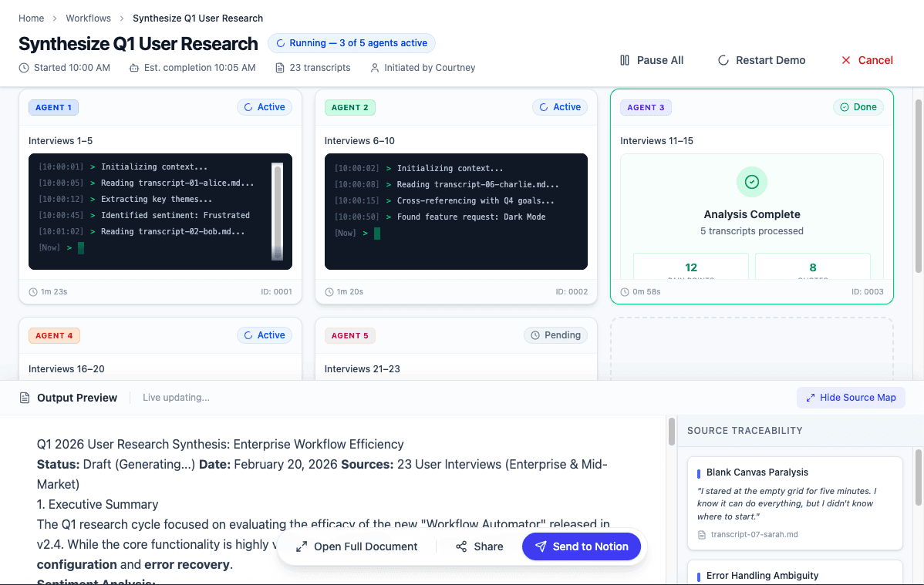Click the Output Preview heading

pos(77,398)
